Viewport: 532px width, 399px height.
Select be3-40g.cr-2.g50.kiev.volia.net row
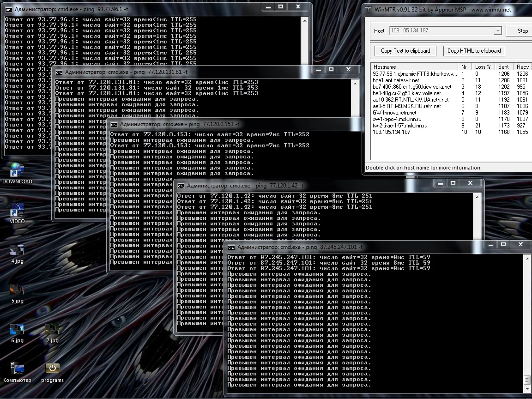click(x=451, y=93)
